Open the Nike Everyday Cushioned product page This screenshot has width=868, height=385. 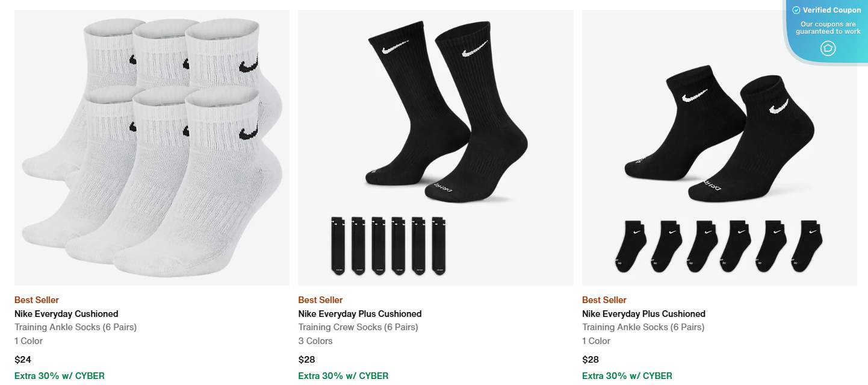(66, 313)
